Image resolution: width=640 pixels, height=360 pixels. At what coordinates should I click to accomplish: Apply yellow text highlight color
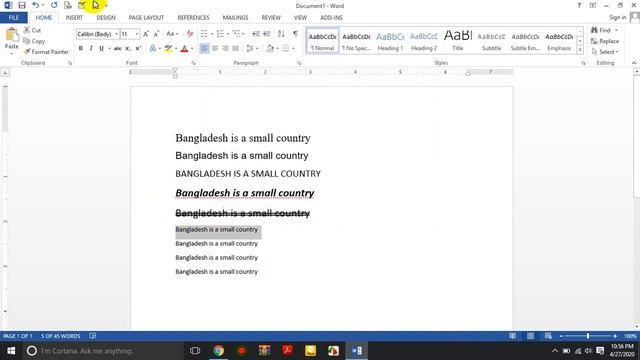pos(168,49)
